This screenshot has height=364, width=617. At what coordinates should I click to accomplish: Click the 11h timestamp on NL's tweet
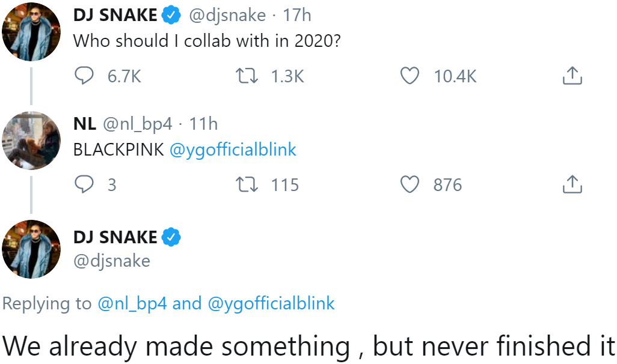tap(203, 124)
